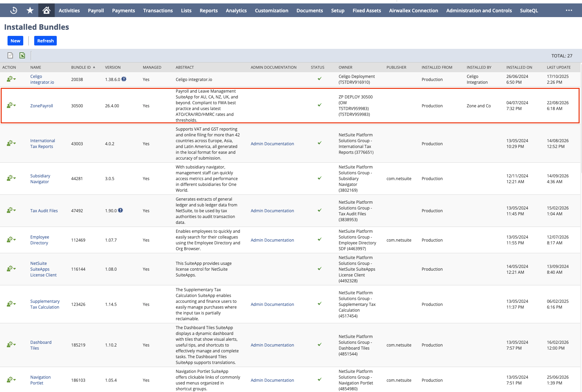Export list to Excel icon
582x392 pixels.
point(22,55)
